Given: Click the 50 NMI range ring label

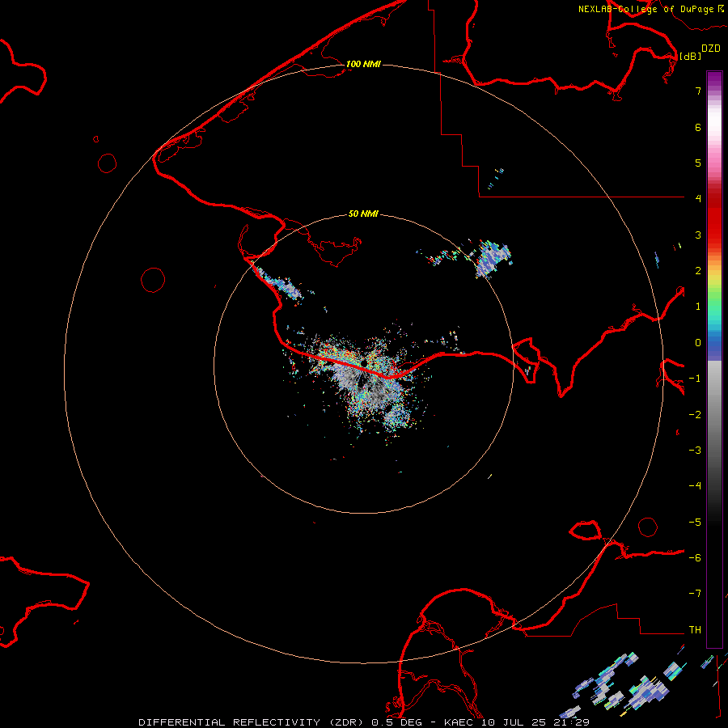Looking at the screenshot, I should point(363,214).
